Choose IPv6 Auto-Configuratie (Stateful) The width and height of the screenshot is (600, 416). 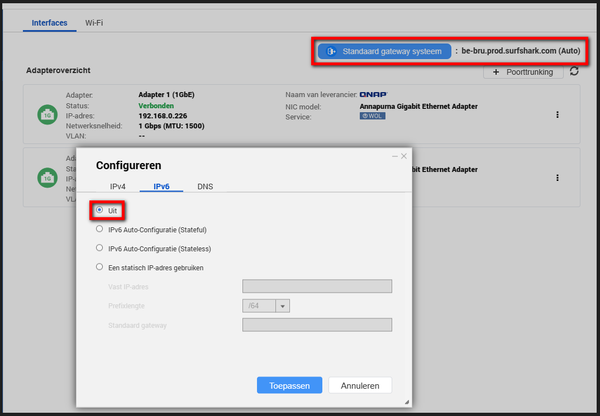click(x=99, y=230)
